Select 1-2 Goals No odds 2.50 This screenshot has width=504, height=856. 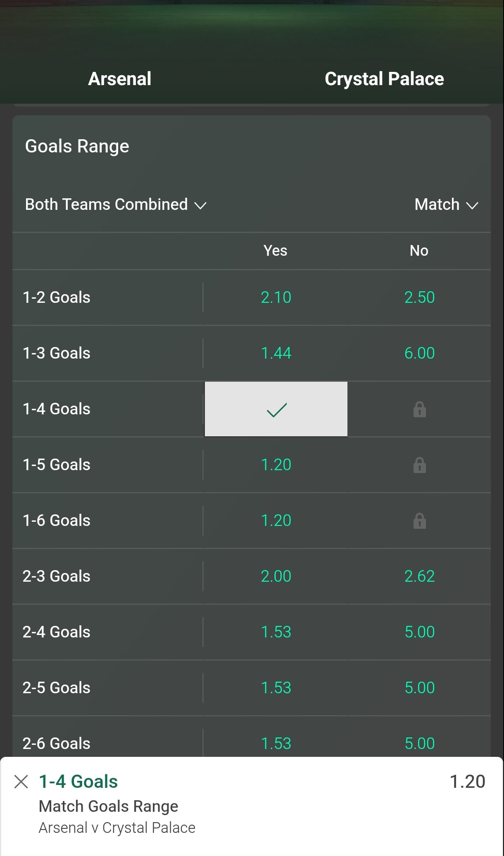[419, 297]
